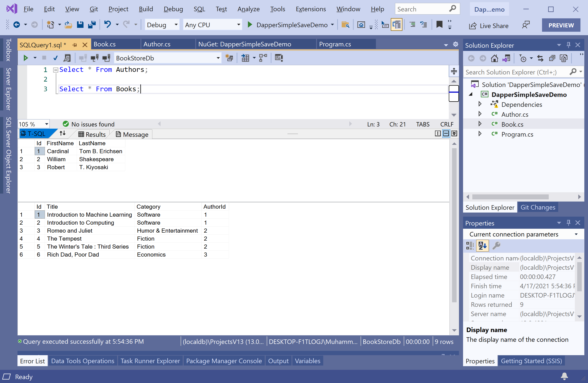Click the PREVIEW button
The height and width of the screenshot is (383, 588).
click(x=561, y=25)
